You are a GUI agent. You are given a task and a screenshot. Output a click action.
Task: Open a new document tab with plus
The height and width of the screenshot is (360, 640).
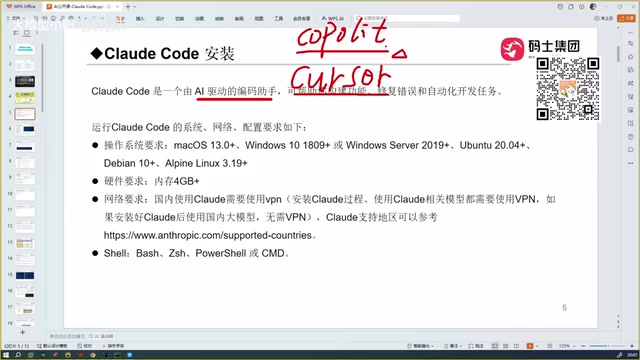pos(128,7)
